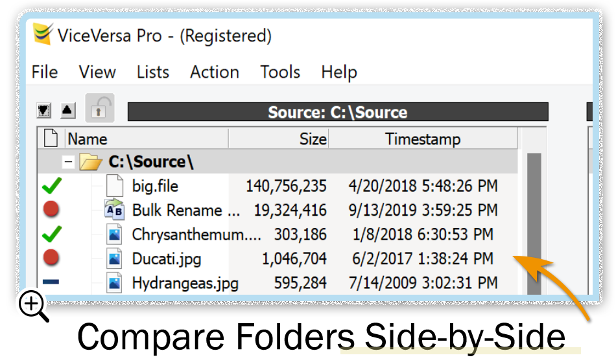Click the Hydrangeas.jpg image file icon

point(114,283)
